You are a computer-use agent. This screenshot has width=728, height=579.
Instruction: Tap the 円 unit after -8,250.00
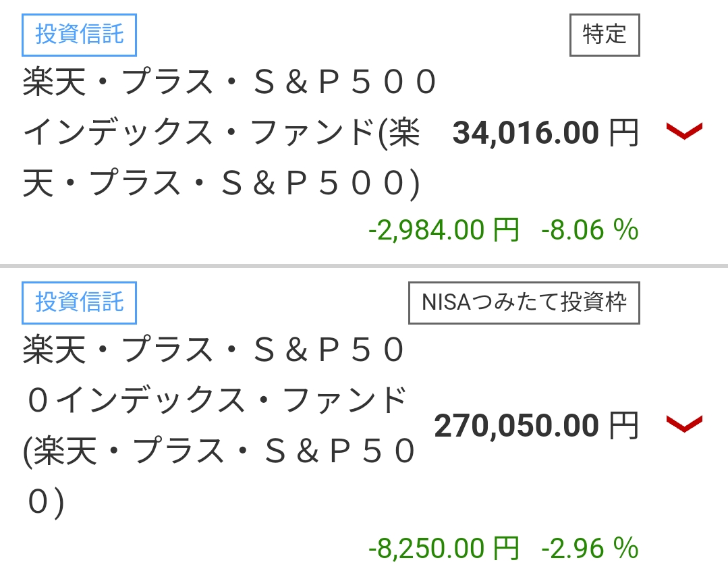click(506, 548)
